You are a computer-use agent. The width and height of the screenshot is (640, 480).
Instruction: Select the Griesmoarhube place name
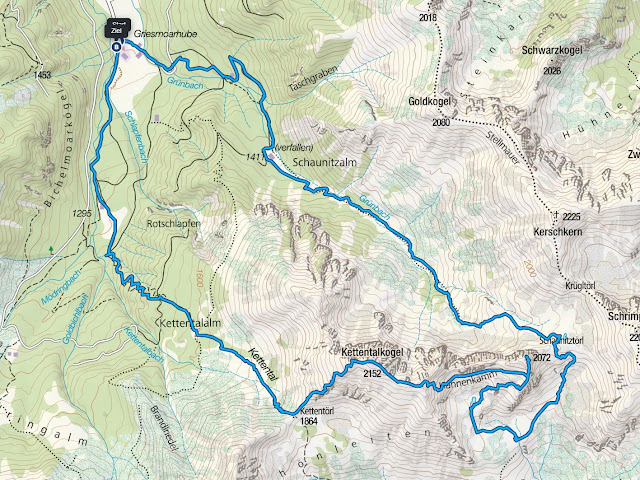click(166, 34)
